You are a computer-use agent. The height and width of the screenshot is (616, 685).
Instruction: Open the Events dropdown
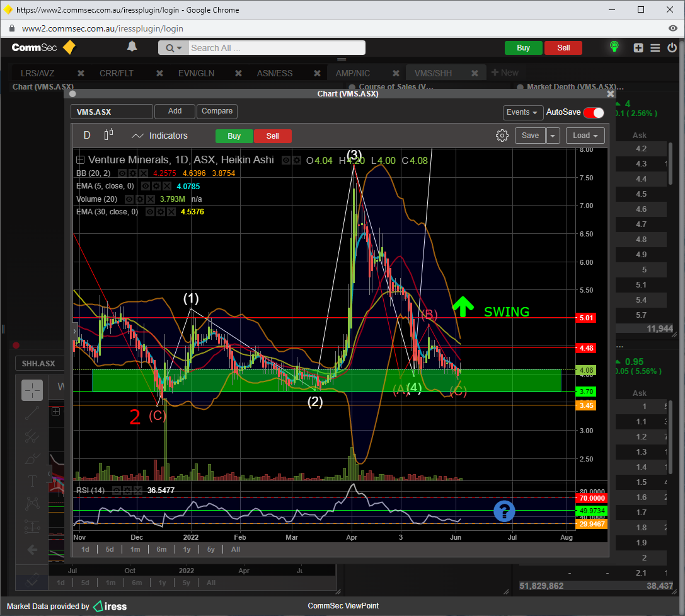click(x=522, y=112)
